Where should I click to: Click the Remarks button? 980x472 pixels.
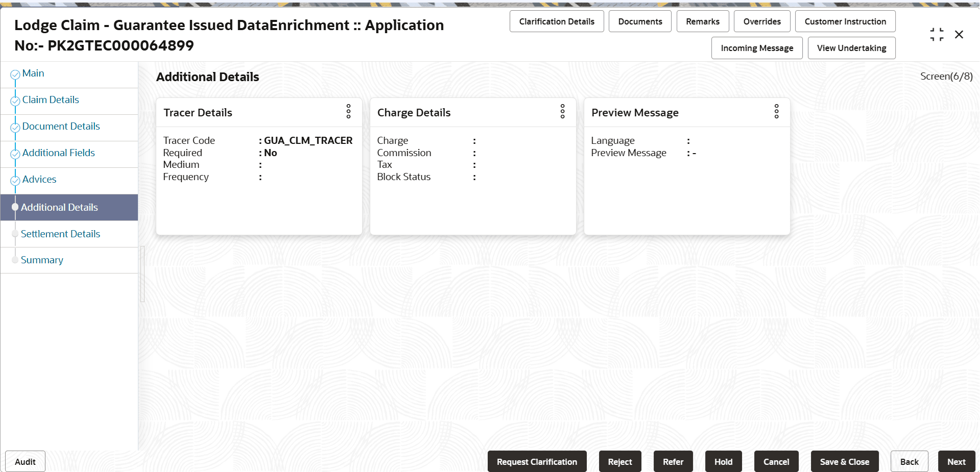point(703,21)
